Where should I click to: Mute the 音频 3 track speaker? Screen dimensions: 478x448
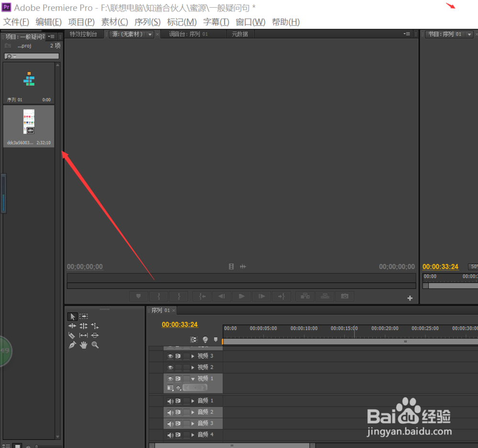171,424
